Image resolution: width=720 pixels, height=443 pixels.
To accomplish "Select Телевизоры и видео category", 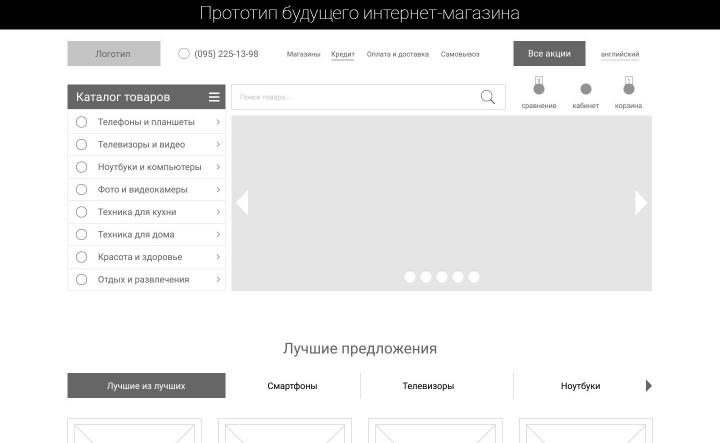I will 146,145.
